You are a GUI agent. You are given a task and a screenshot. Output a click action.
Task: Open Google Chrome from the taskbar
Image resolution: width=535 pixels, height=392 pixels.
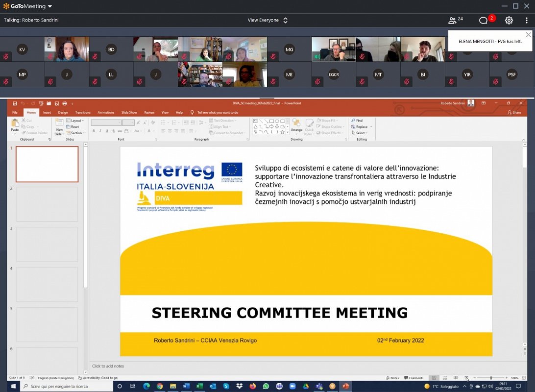click(160, 386)
